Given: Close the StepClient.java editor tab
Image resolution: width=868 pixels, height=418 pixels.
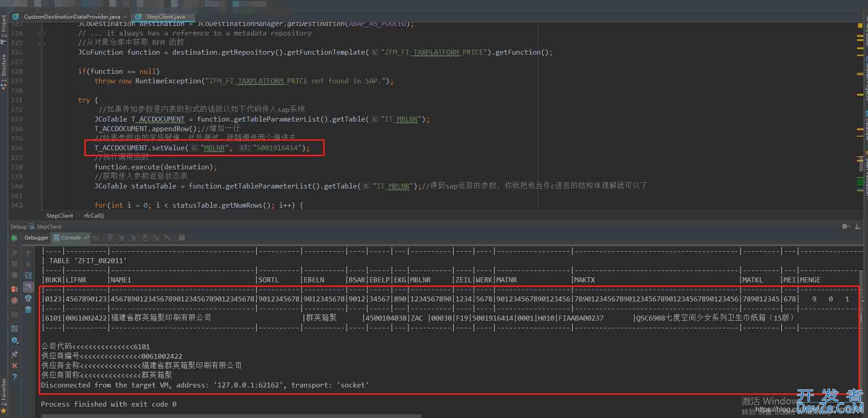Looking at the screenshot, I should (x=191, y=17).
